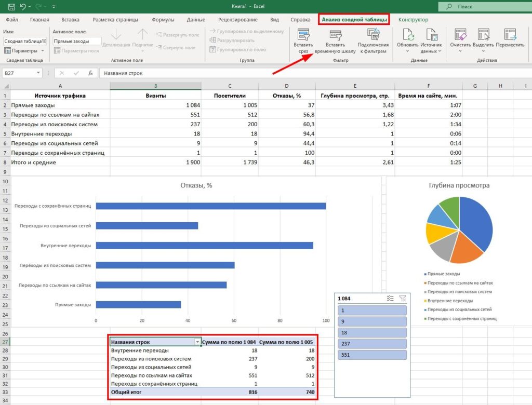Click Вставить временную шкалу icon
The height and width of the screenshot is (405, 532).
click(x=335, y=35)
